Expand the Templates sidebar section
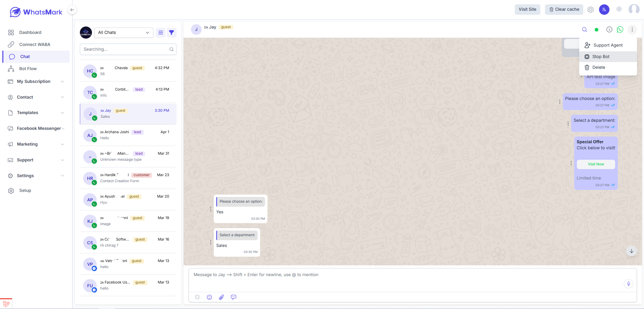644x309 pixels. [x=36, y=113]
